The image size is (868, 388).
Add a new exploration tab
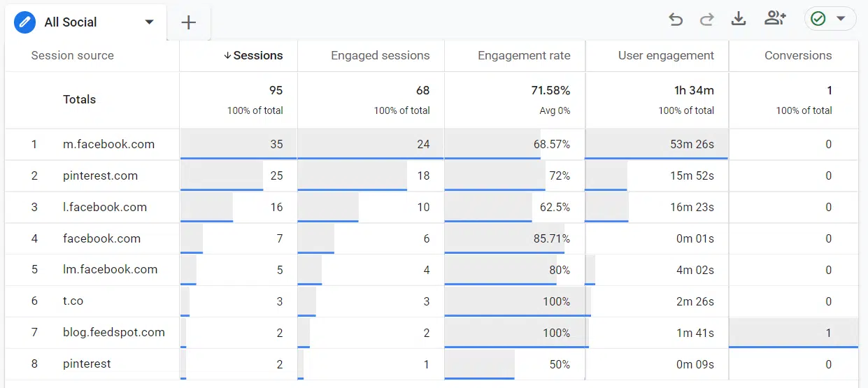(x=188, y=22)
